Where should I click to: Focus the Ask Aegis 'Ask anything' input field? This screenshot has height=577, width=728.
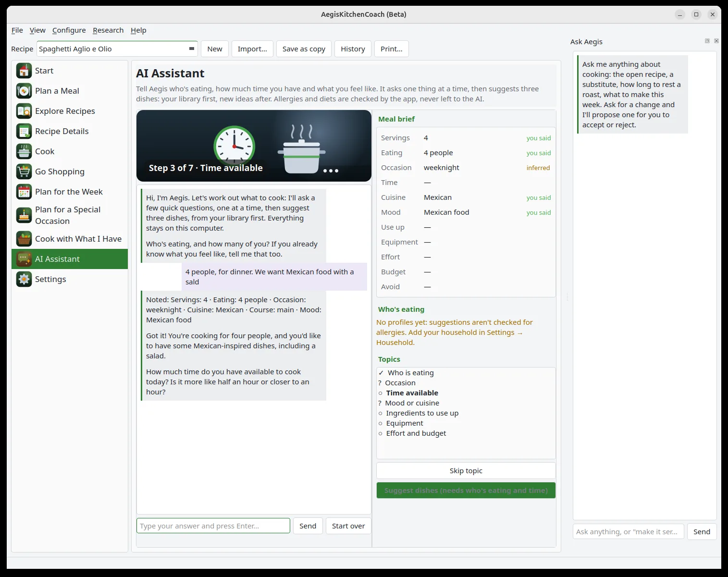tap(628, 532)
